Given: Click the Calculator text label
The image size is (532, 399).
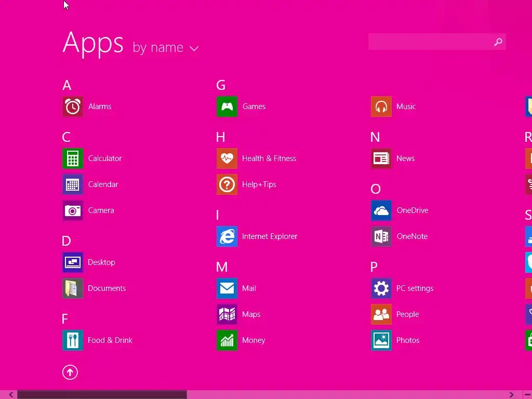Looking at the screenshot, I should (105, 158).
